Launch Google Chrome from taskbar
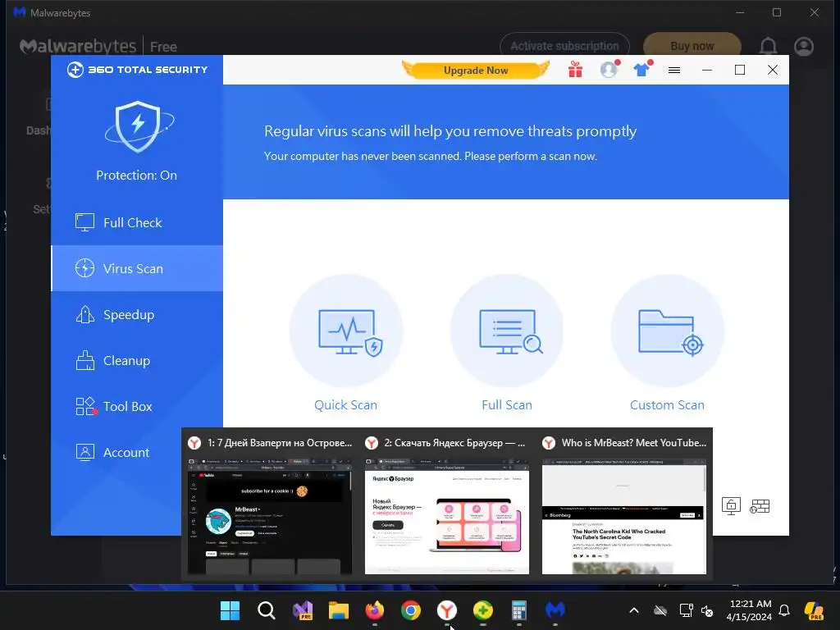Screen dimensions: 840x630 click(x=411, y=610)
